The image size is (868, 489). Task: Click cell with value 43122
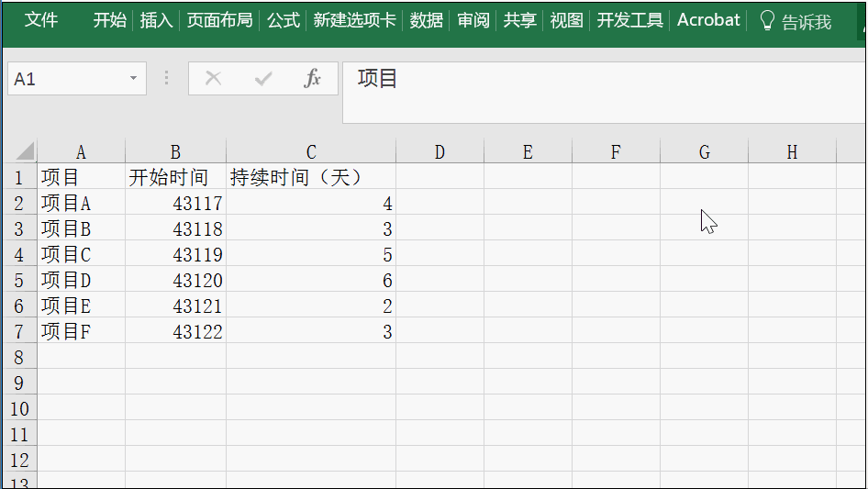[175, 331]
